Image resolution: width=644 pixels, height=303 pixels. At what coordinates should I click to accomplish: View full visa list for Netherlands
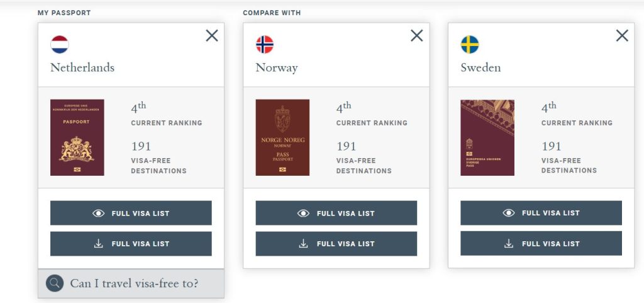[x=131, y=213]
